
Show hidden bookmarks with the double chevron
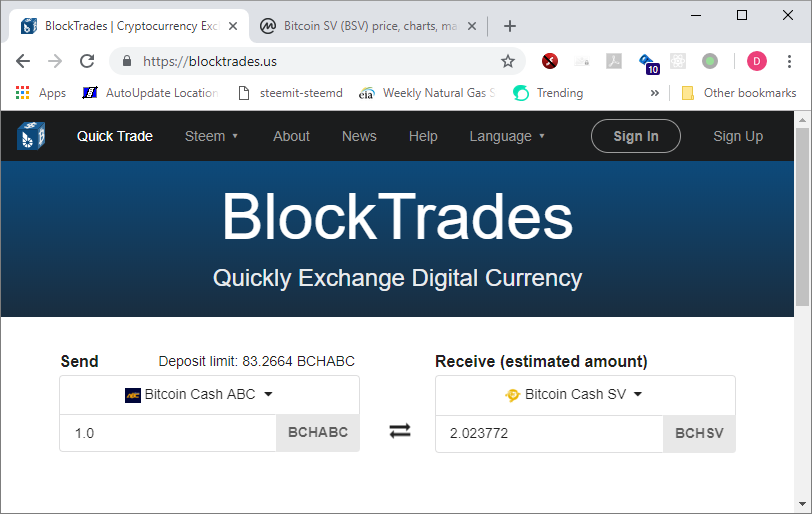pyautogui.click(x=655, y=93)
